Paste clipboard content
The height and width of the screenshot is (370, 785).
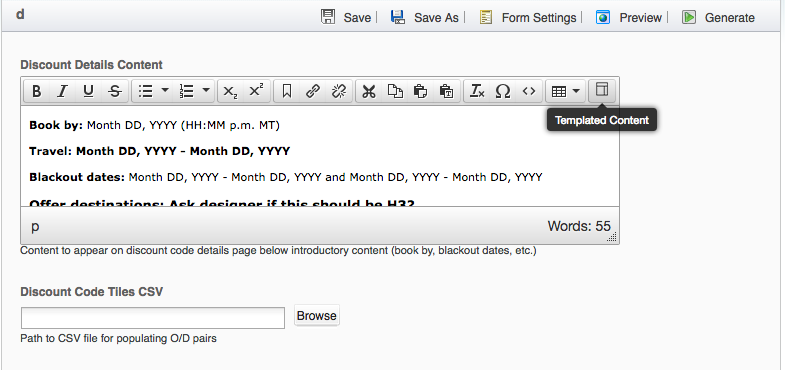pyautogui.click(x=421, y=91)
